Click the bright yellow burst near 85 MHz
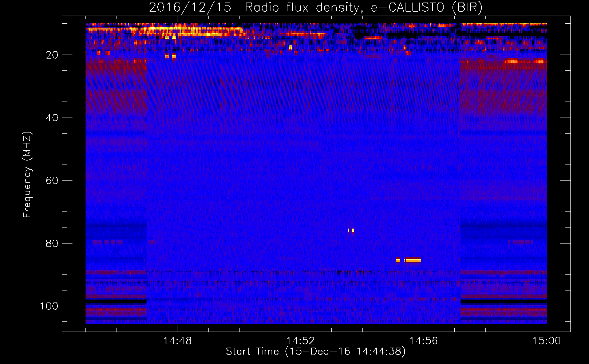The image size is (589, 364). click(x=408, y=260)
